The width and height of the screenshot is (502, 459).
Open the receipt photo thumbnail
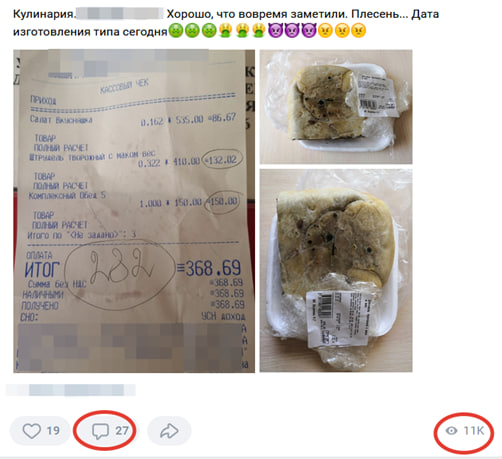coord(134,211)
